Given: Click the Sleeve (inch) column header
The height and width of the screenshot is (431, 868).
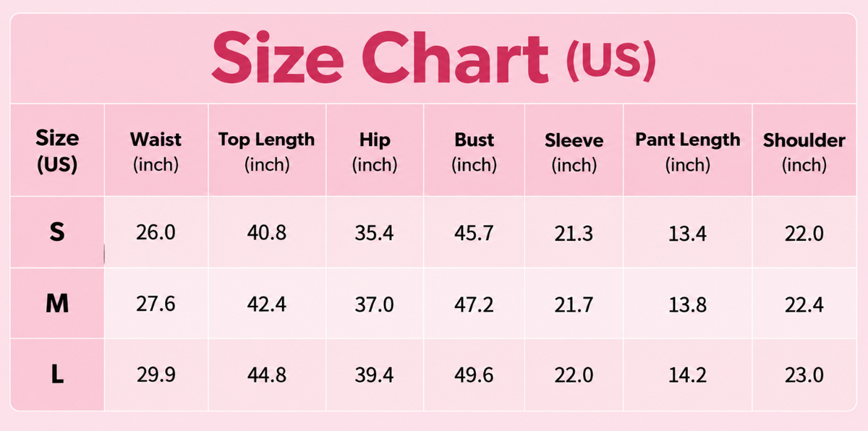Looking at the screenshot, I should tap(574, 152).
